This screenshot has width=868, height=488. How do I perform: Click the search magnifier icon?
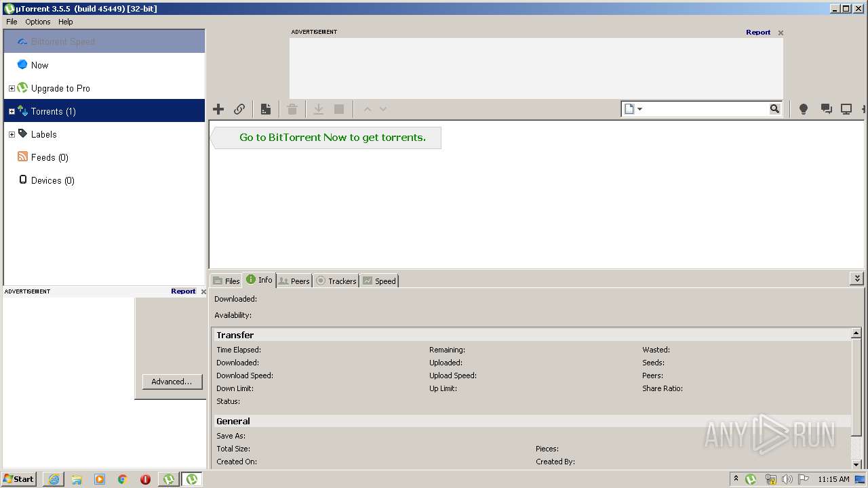[774, 109]
